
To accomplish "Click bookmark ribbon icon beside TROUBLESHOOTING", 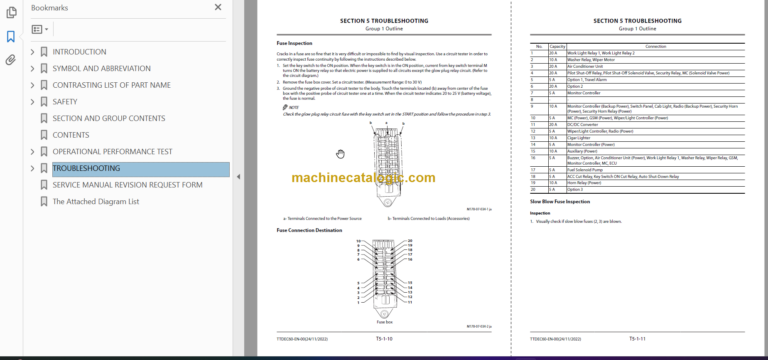I will 44,168.
